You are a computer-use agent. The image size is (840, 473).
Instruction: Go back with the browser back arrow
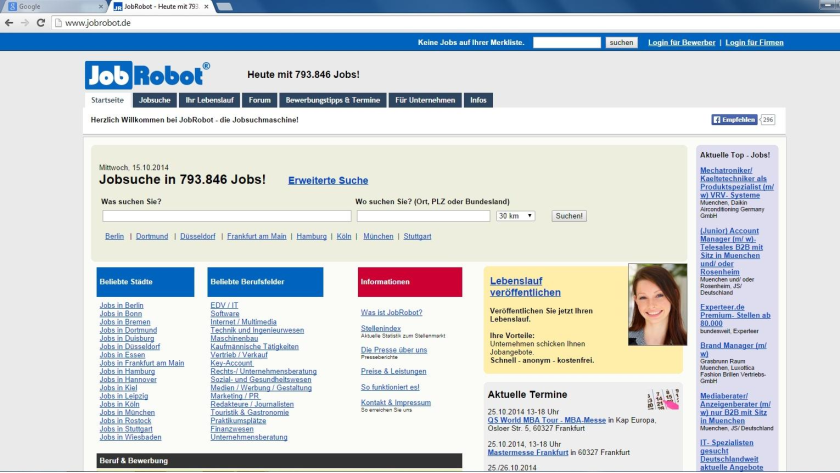tap(9, 22)
